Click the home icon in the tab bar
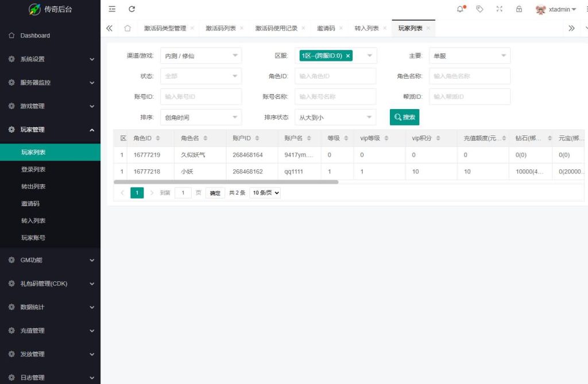This screenshot has width=588, height=384. click(127, 28)
